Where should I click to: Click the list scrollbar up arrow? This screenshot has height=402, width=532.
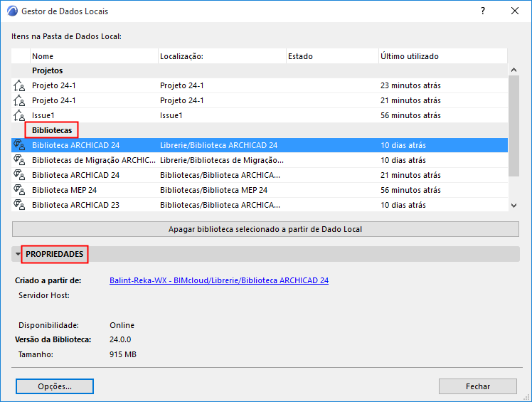pyautogui.click(x=514, y=70)
